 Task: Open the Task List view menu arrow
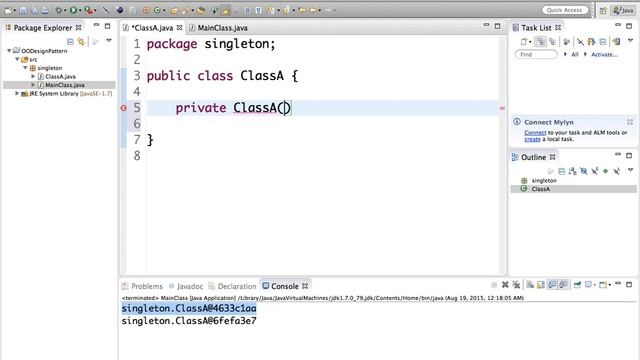point(630,40)
